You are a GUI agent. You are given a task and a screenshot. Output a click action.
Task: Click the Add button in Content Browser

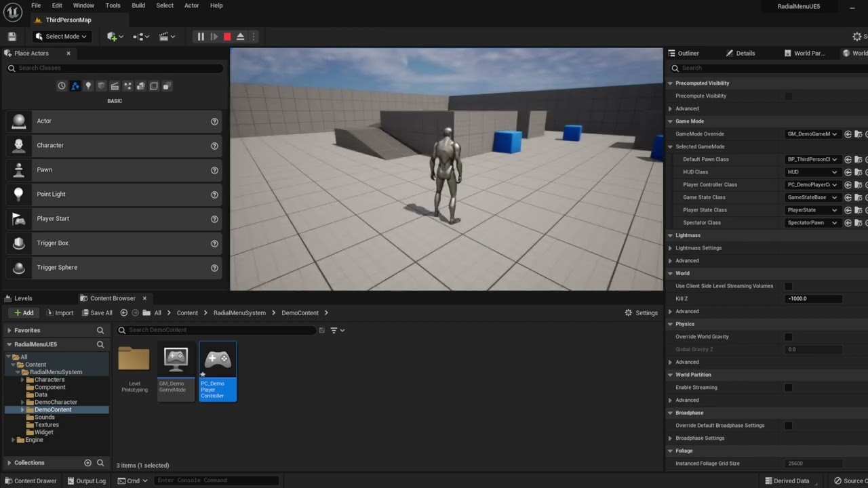pyautogui.click(x=24, y=313)
